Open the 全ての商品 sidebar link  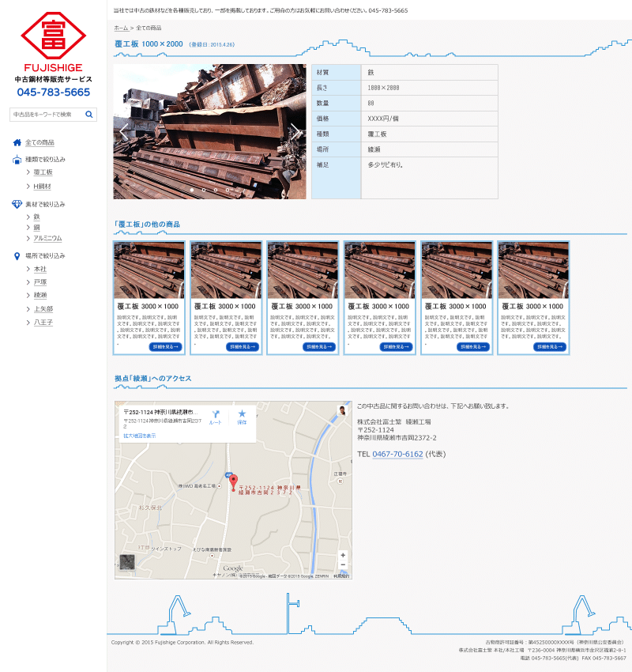(x=39, y=143)
